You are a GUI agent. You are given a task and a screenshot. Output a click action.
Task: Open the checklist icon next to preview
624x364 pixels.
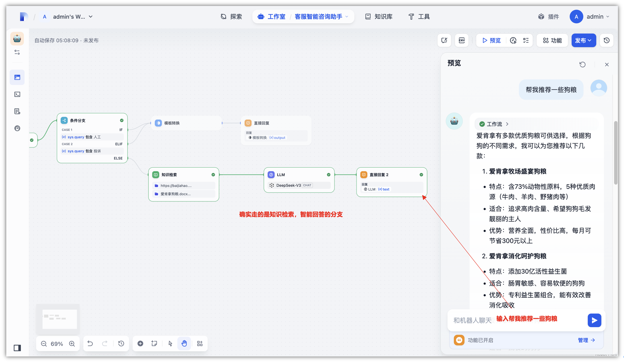tap(526, 40)
